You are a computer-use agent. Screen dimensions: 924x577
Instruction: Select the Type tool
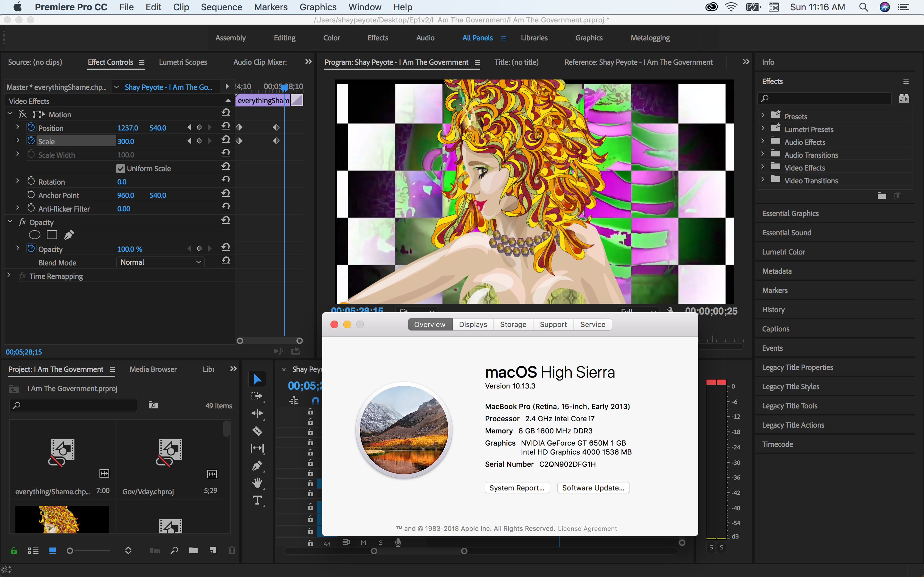coord(257,500)
